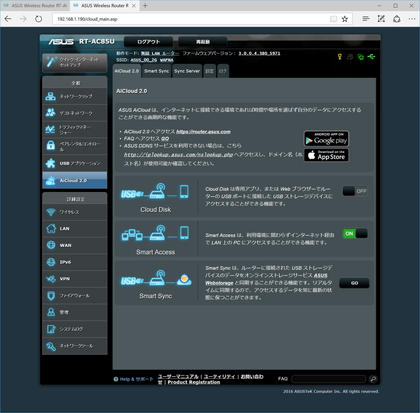
Task: Click the guest network people icon
Action: tap(50, 113)
